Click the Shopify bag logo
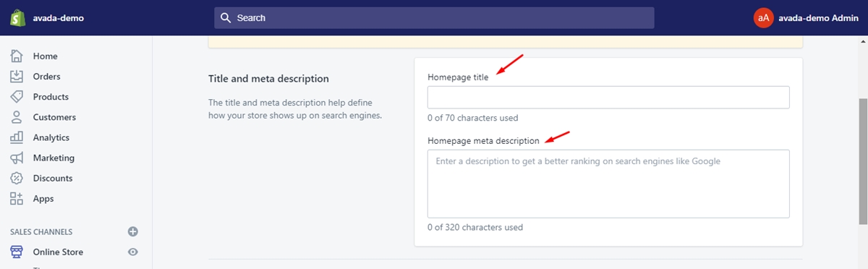Screen dimensions: 868x269 pos(17,18)
